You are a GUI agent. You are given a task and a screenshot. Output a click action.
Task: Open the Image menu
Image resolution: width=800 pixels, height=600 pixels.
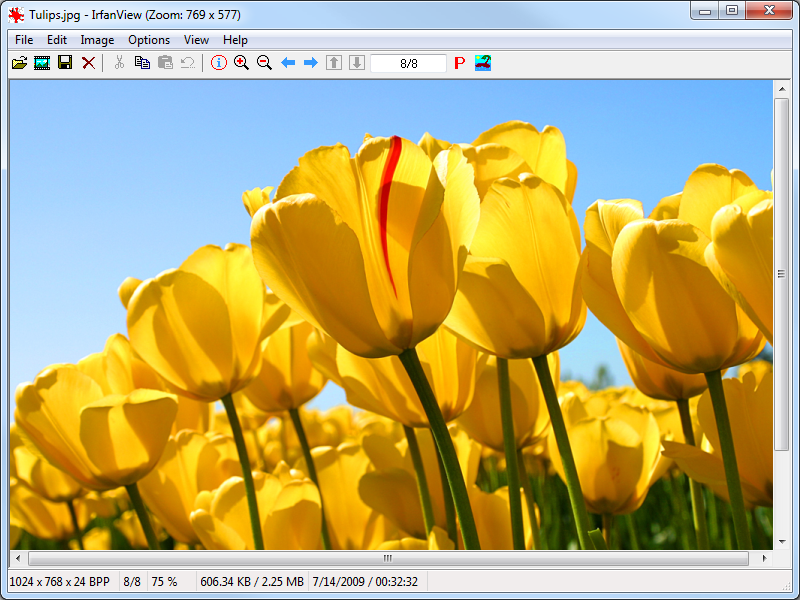[x=97, y=40]
